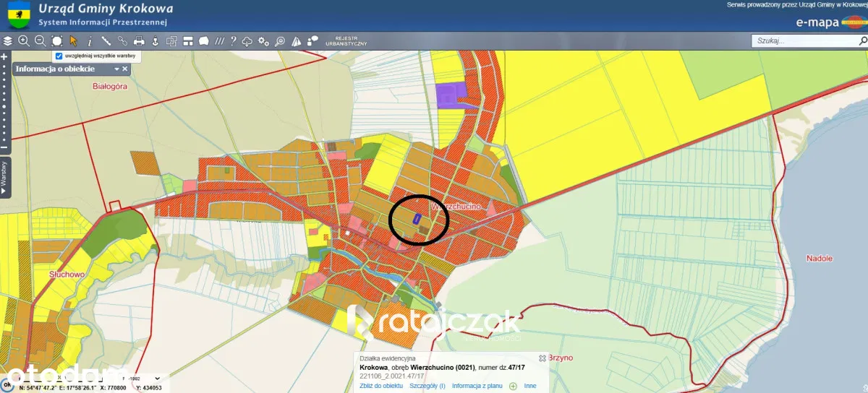The image size is (868, 393).
Task: Click the cloud download icon
Action: 247,41
